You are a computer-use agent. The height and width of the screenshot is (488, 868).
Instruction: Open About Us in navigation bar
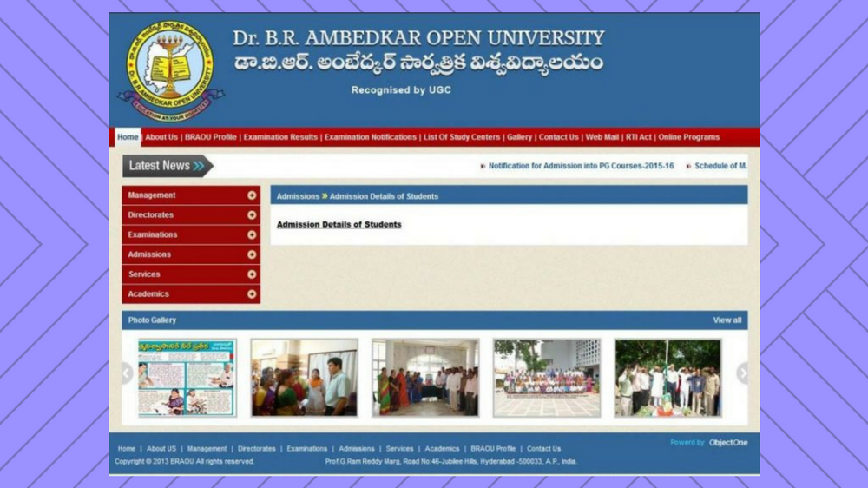point(161,137)
